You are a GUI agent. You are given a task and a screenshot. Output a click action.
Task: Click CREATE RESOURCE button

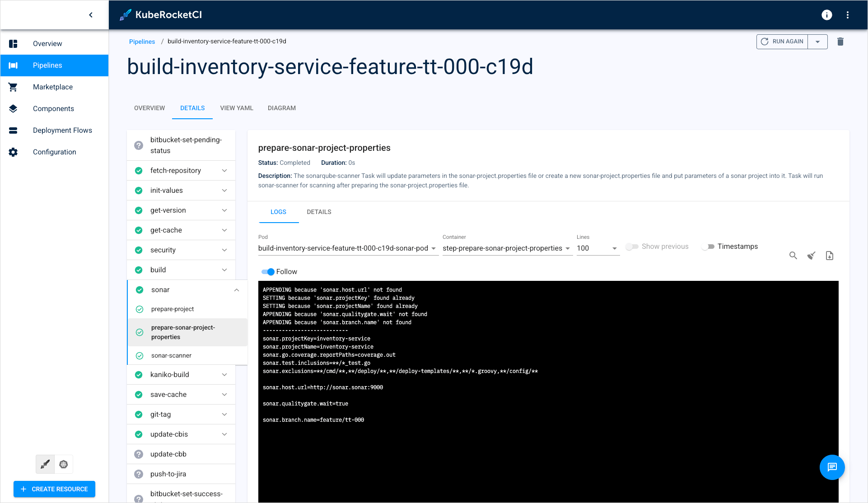pos(55,489)
